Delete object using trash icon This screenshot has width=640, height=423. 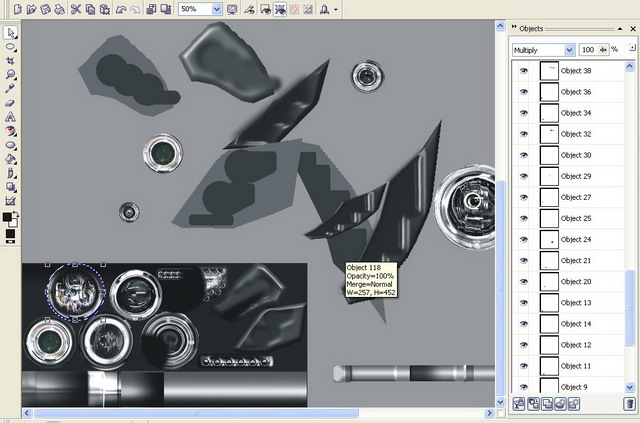629,404
